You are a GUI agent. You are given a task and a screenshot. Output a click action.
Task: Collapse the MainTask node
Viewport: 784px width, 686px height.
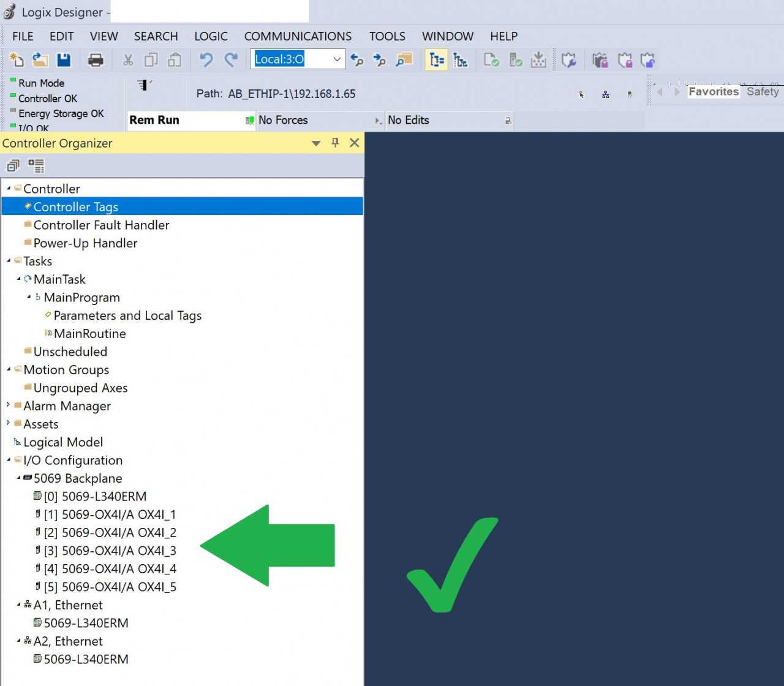coord(19,279)
